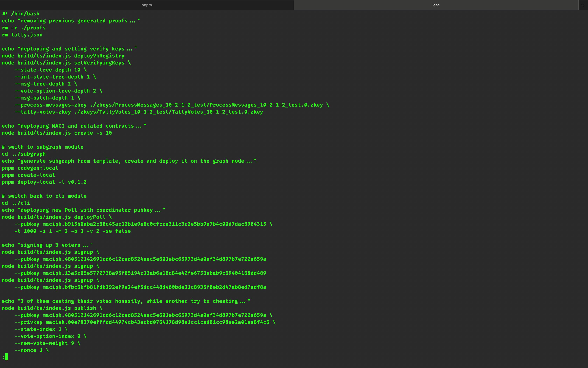Click 'create -s 10' command line
The height and width of the screenshot is (368, 588).
57,133
